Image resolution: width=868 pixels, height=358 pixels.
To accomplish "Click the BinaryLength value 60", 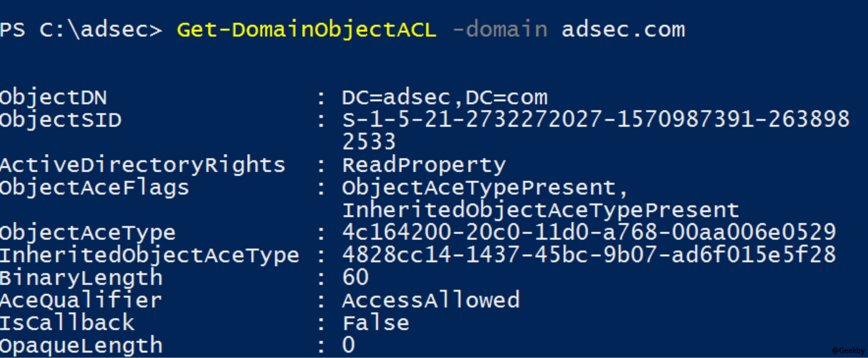I will 355,277.
